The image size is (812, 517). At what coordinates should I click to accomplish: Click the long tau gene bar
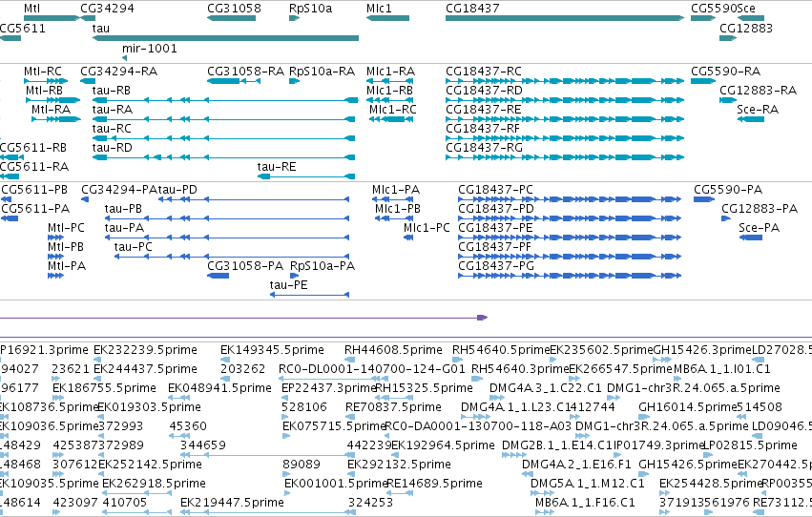225,38
